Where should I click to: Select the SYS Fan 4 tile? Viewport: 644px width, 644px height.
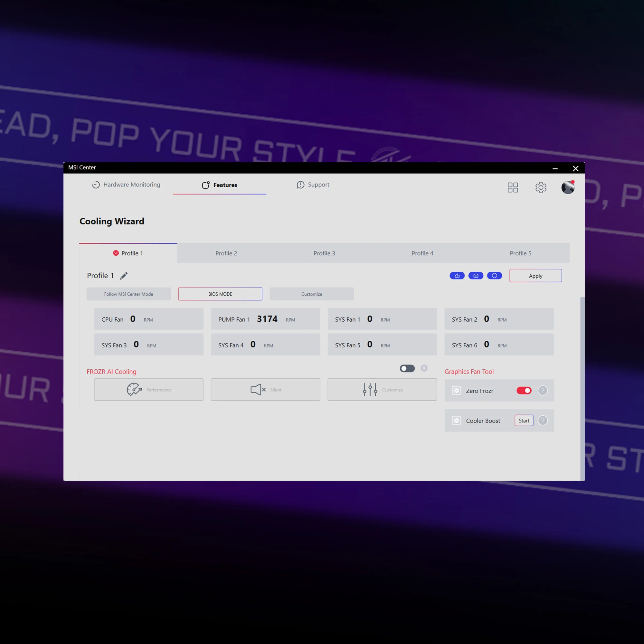265,345
